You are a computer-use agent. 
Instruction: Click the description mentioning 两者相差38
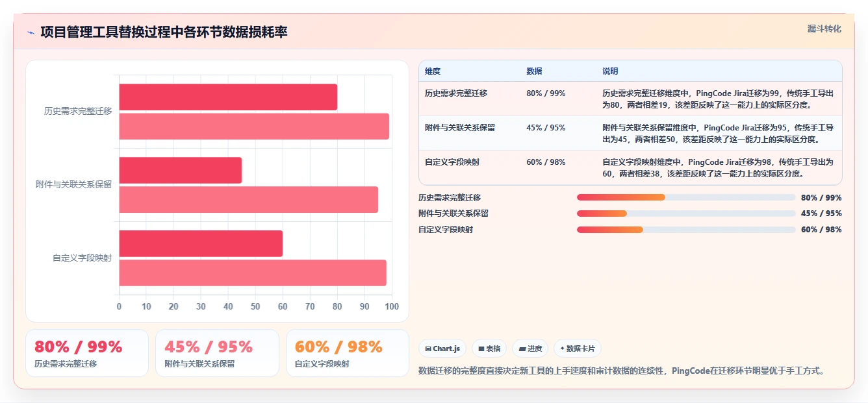click(718, 167)
